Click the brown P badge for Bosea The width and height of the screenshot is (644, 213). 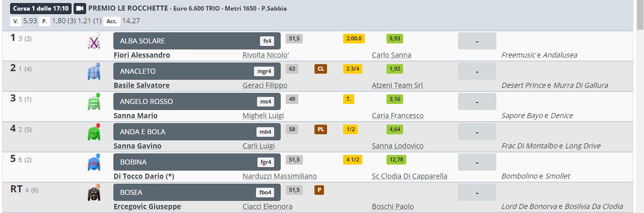[x=318, y=190]
